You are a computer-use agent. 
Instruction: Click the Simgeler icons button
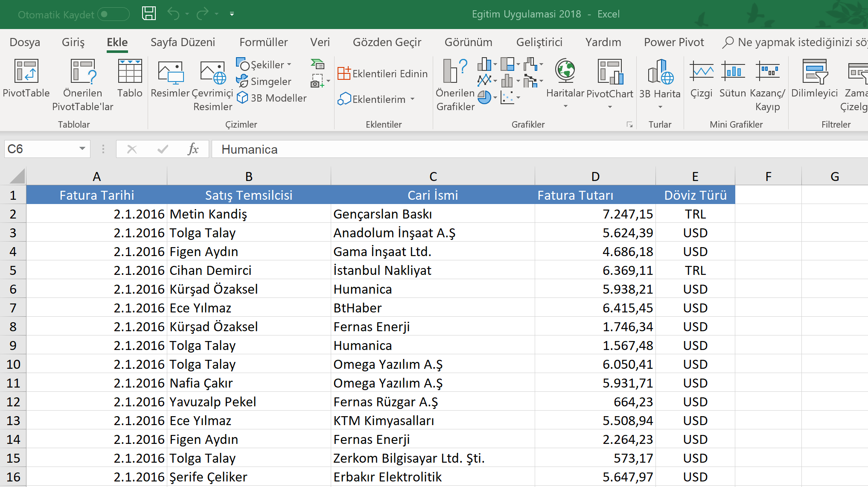tap(264, 81)
